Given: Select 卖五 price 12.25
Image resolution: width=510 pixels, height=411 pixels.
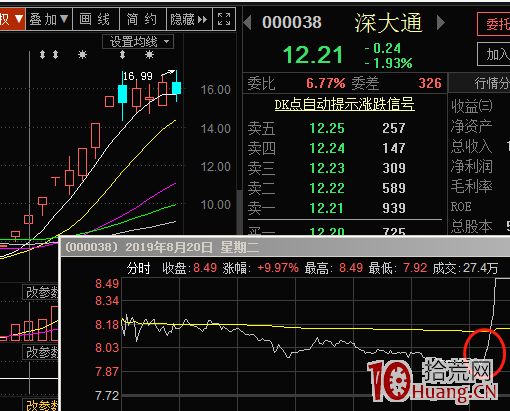Looking at the screenshot, I should (327, 128).
